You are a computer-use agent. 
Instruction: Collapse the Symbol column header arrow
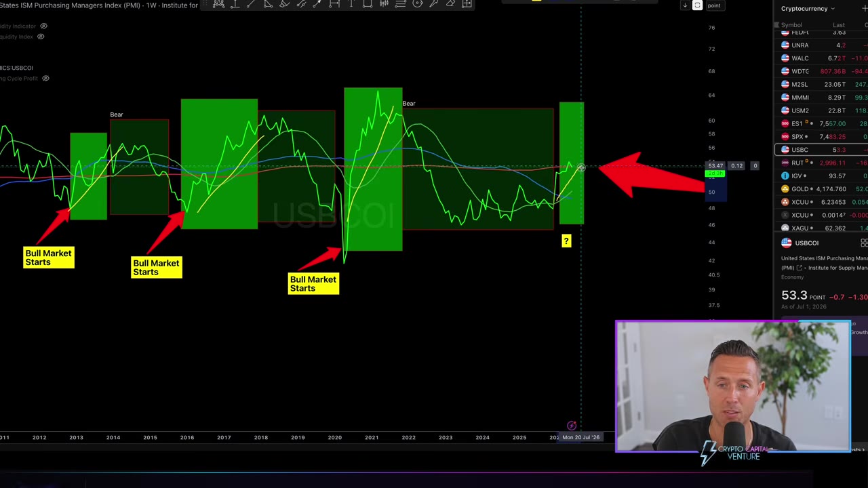(x=777, y=25)
